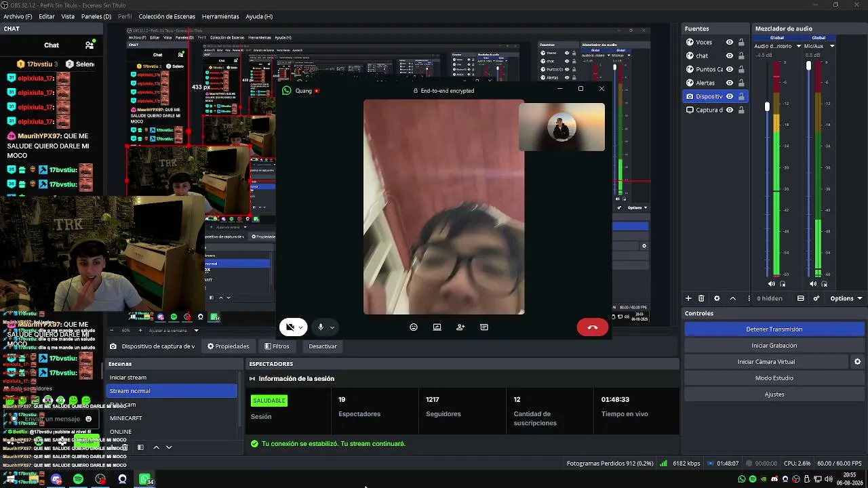Hide the Voces source
The image size is (868, 488).
[730, 42]
